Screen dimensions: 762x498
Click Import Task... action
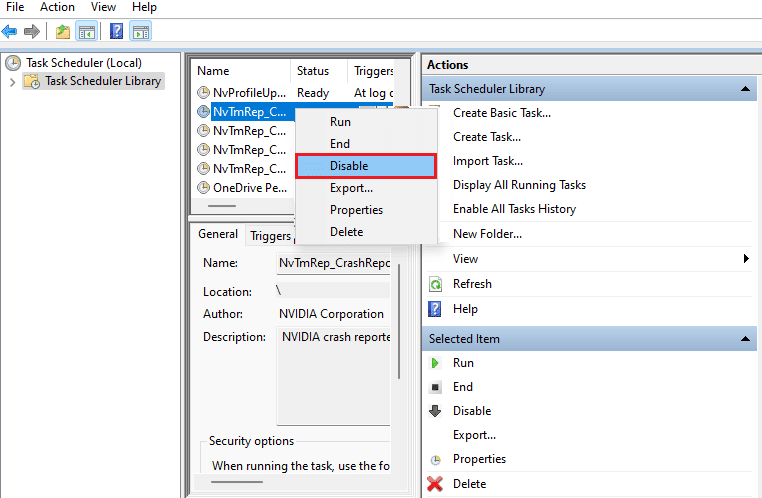tap(487, 161)
